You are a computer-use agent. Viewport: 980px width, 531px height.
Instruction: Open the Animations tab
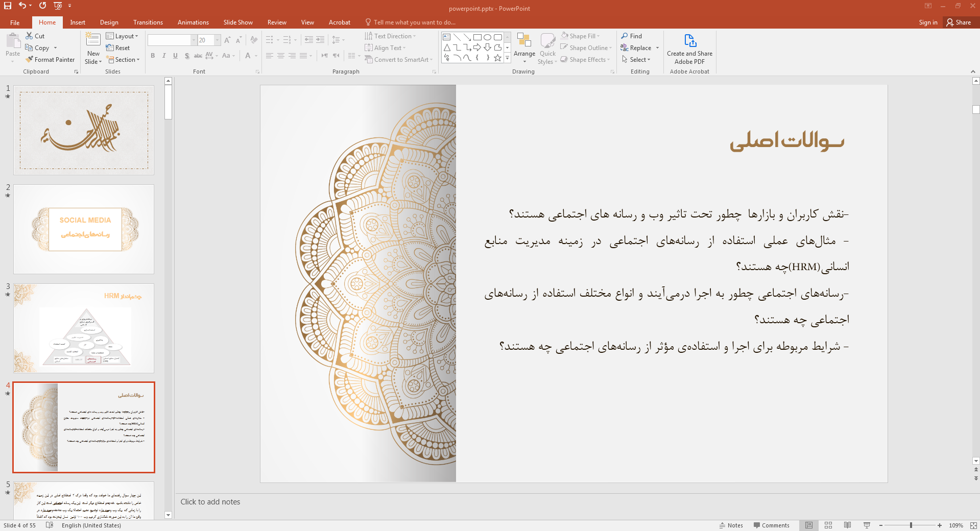[x=193, y=22]
